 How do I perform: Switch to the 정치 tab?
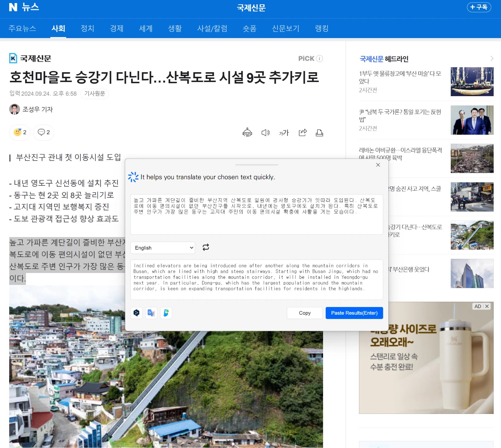click(87, 29)
